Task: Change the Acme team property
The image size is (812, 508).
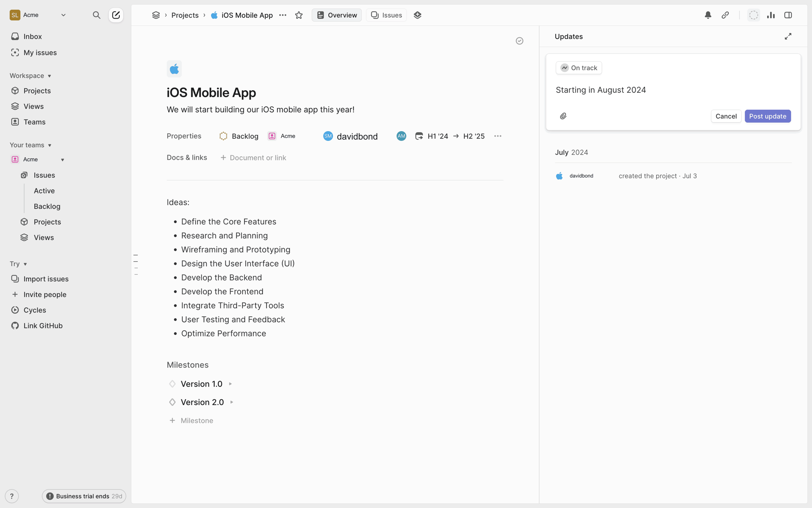Action: pos(282,136)
